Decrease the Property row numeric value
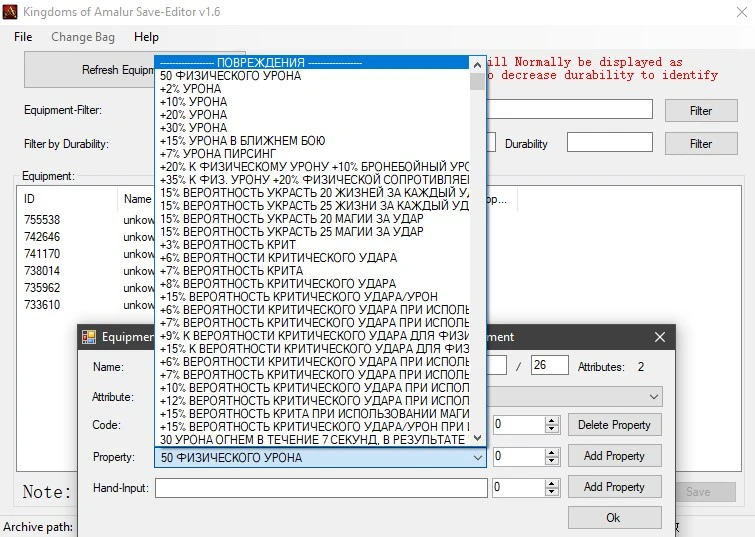755x537 pixels. click(552, 460)
